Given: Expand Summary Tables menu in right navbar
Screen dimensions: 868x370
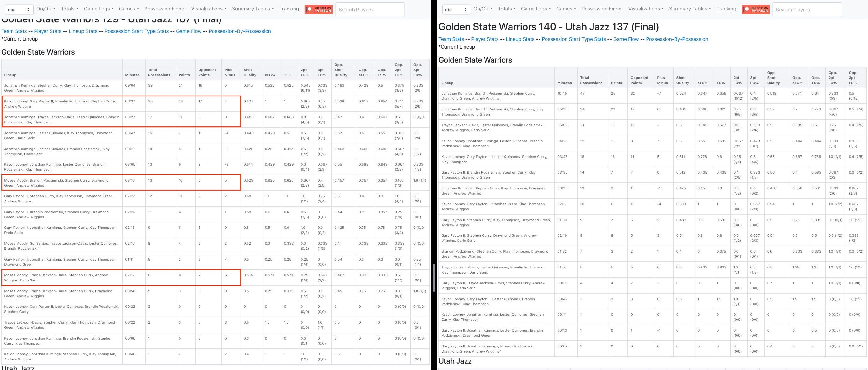Looking at the screenshot, I should 690,9.
